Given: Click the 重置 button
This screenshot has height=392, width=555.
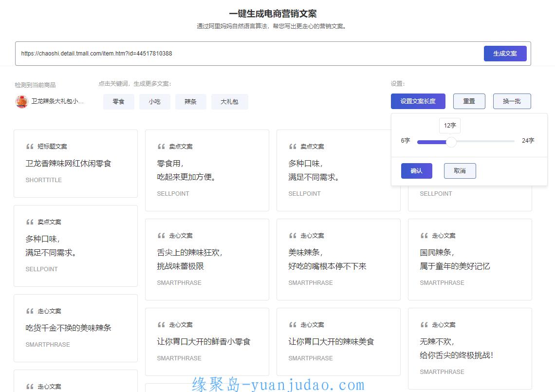Looking at the screenshot, I should click(469, 101).
